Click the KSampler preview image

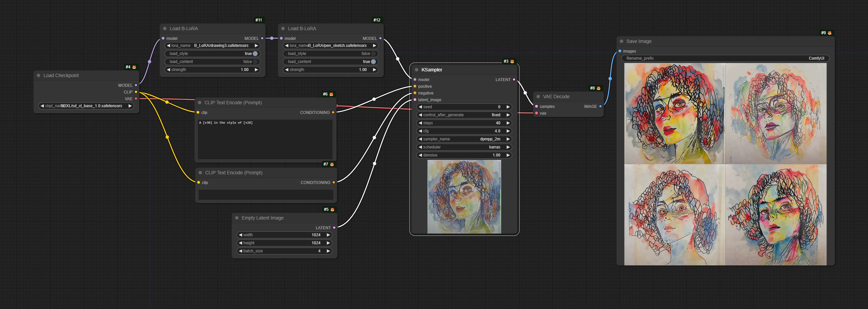(x=464, y=197)
